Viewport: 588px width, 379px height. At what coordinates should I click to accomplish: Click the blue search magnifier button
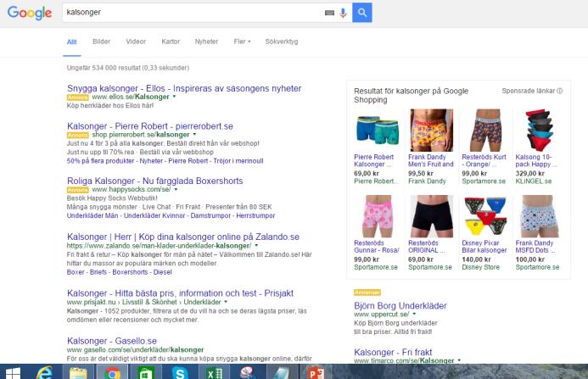point(361,13)
